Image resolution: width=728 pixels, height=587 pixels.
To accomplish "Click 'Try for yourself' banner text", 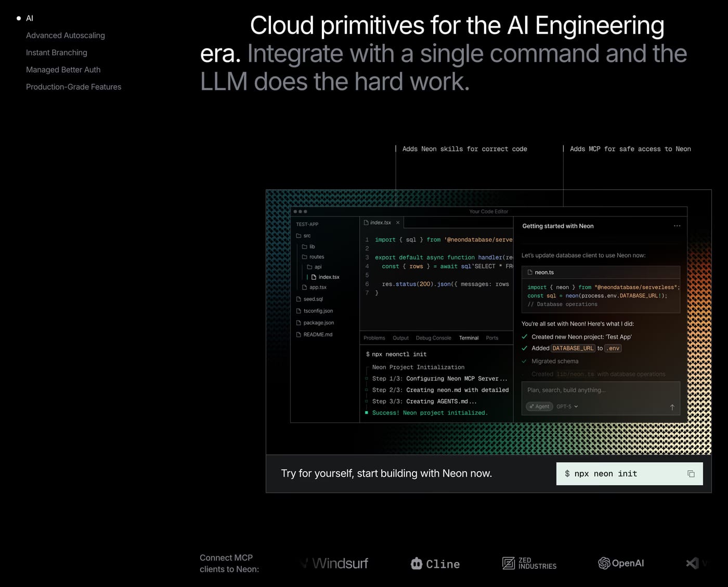I will click(x=386, y=474).
